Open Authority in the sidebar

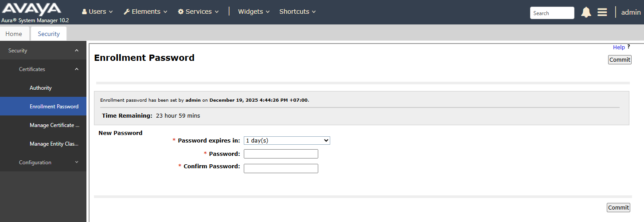tap(41, 88)
